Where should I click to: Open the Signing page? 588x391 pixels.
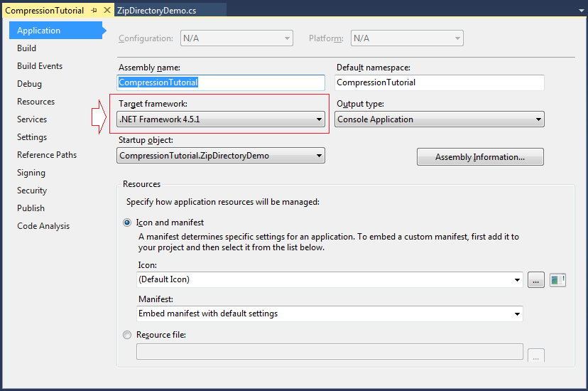pyautogui.click(x=31, y=173)
